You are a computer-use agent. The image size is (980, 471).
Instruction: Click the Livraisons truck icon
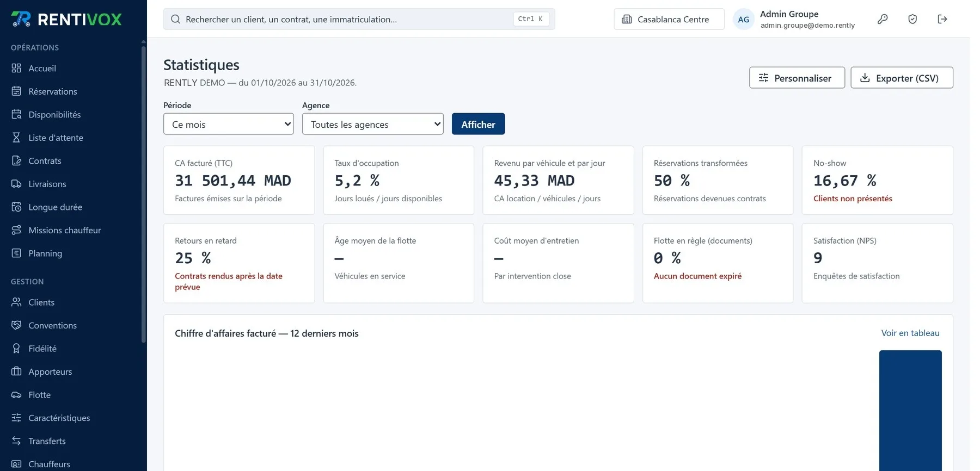pyautogui.click(x=16, y=184)
